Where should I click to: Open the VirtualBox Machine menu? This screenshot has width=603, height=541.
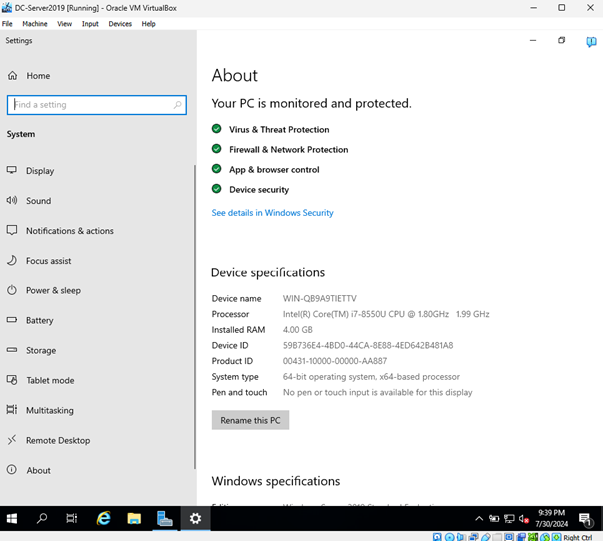click(x=35, y=24)
